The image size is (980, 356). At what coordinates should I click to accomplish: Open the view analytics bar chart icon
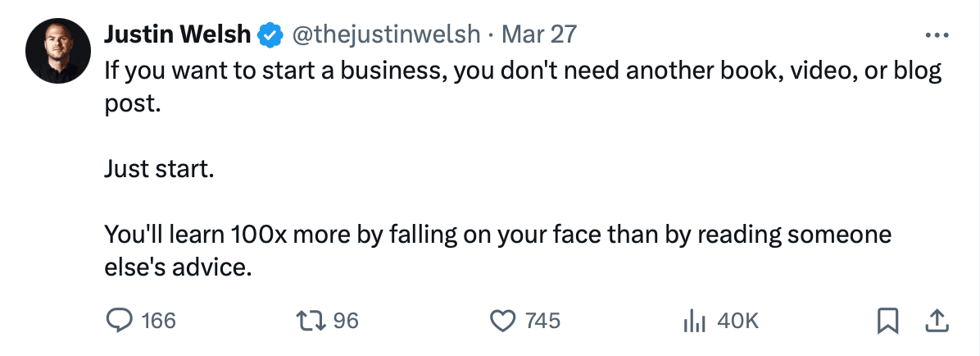[x=694, y=320]
